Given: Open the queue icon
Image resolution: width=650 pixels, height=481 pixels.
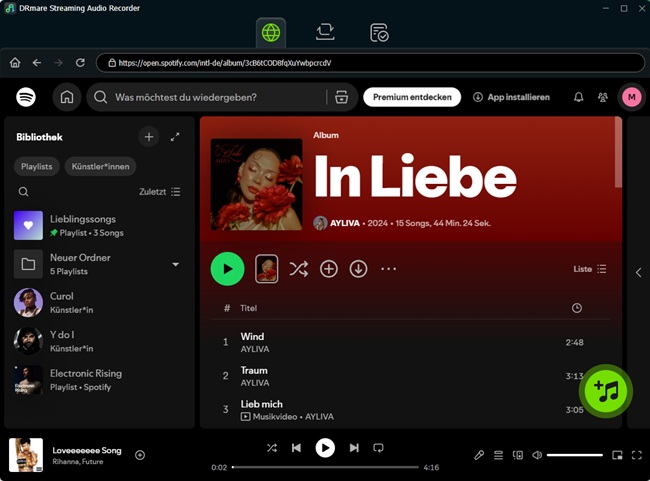Looking at the screenshot, I should (498, 455).
